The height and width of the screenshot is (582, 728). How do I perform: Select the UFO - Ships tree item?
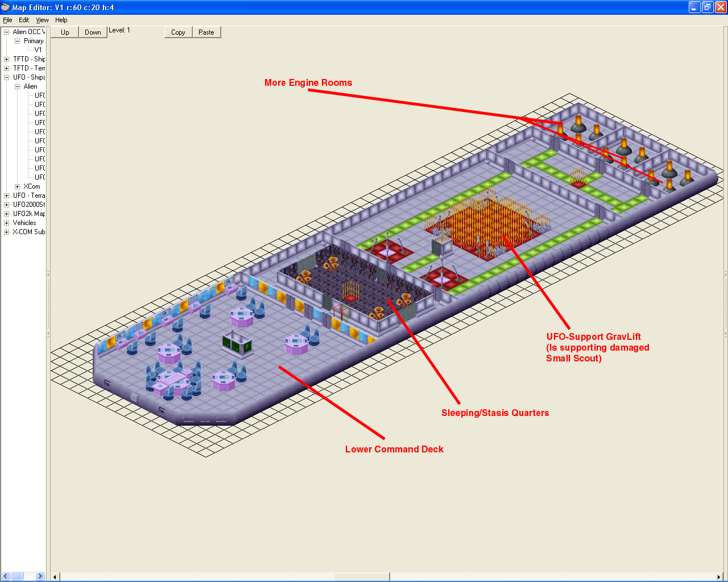(x=29, y=77)
